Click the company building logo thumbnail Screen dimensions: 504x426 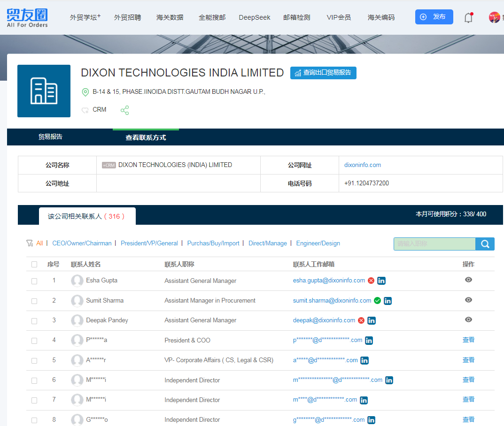click(x=44, y=91)
